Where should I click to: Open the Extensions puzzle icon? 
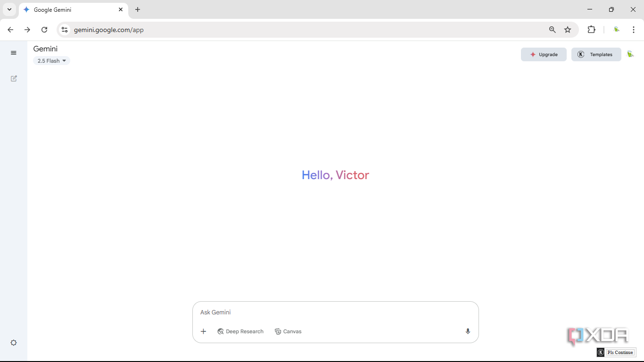pyautogui.click(x=591, y=30)
